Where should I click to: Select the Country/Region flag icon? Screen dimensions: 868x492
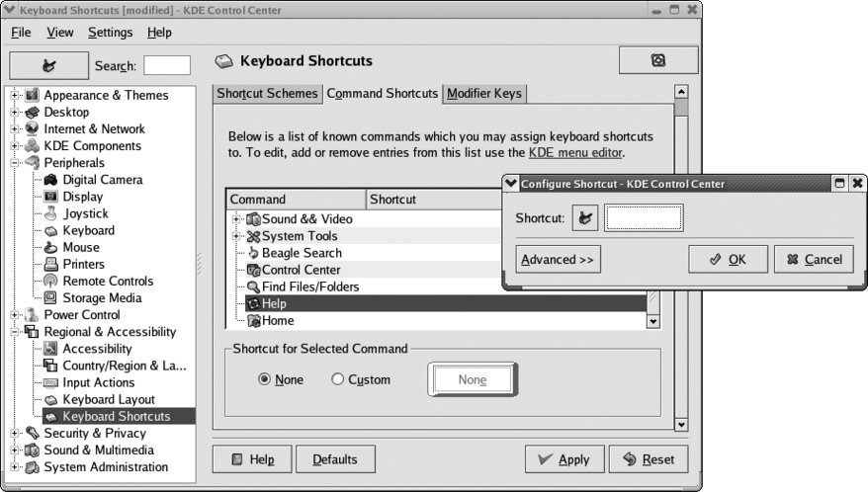point(51,366)
